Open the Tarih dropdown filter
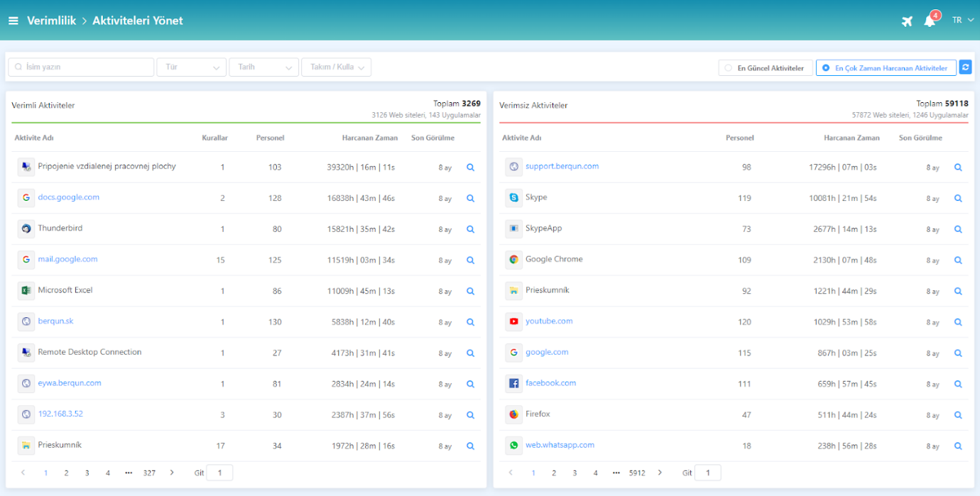 pos(263,67)
